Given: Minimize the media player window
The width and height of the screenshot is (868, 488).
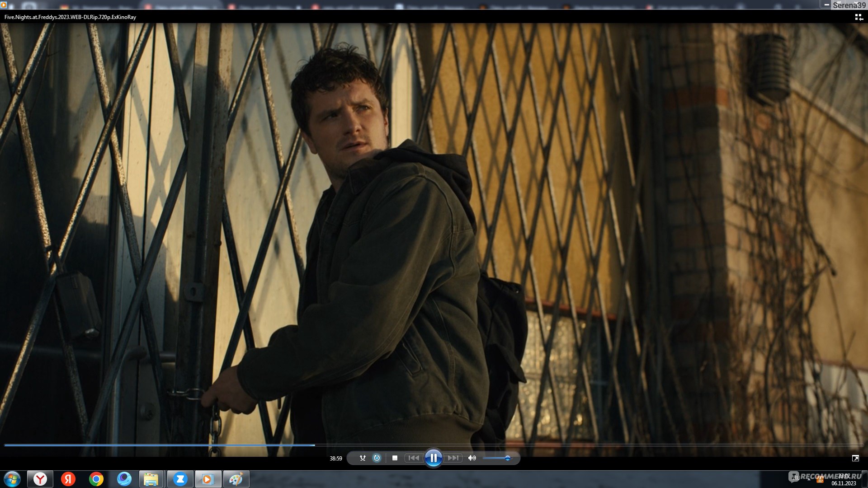Looking at the screenshot, I should [x=826, y=5].
